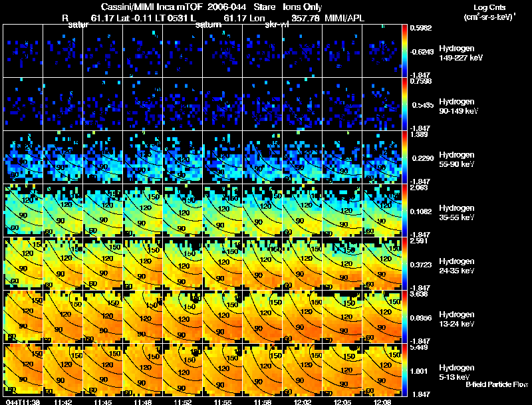Open the 12:05 panel in 24-35 keV row
This screenshot has width=532, height=405.
(342, 263)
